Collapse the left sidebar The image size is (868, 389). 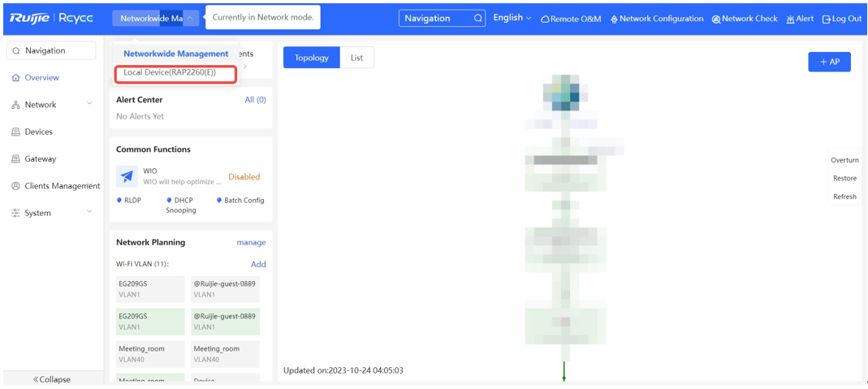(52, 379)
